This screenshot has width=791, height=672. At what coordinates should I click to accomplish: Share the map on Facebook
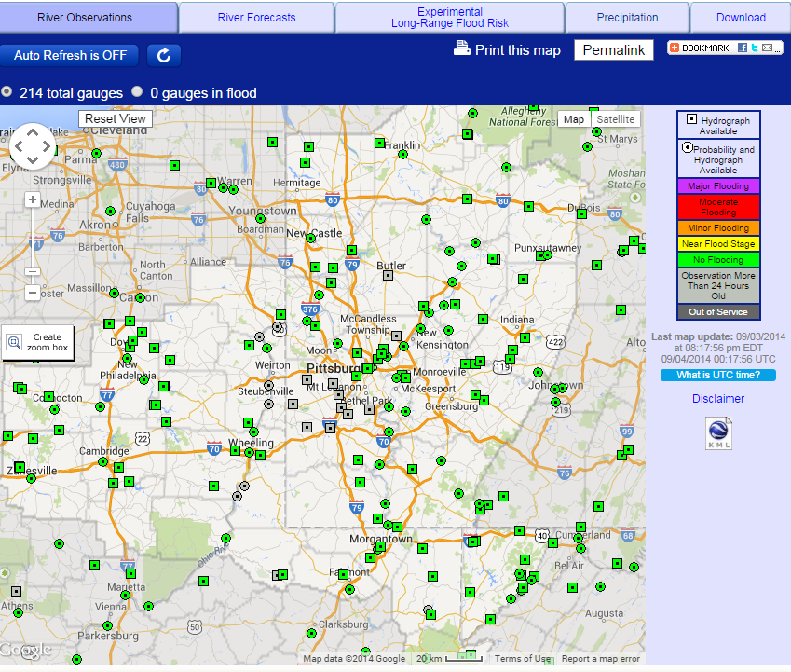pos(742,48)
